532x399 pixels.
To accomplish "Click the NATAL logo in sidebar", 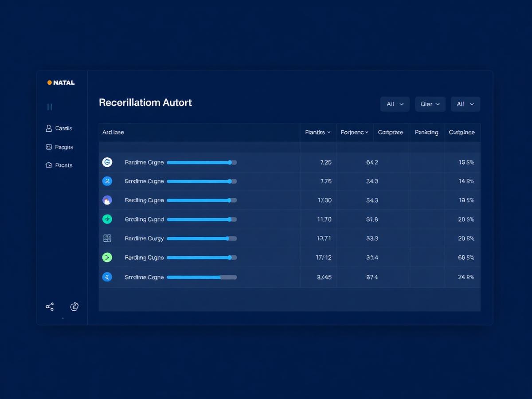I will point(61,82).
